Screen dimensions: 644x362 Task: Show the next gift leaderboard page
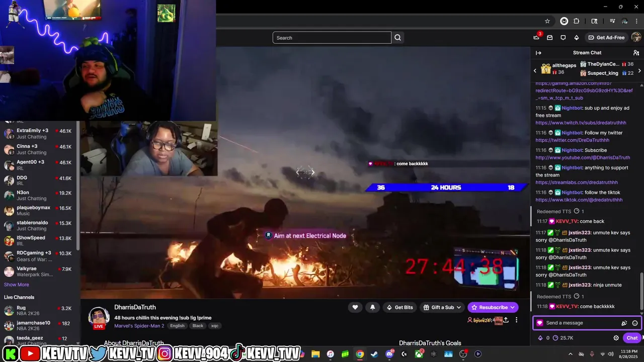pos(639,71)
